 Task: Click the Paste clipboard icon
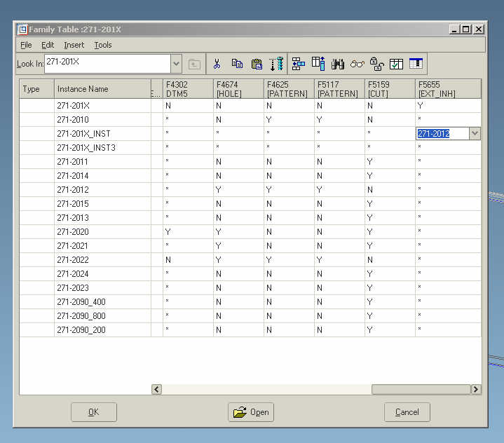[257, 64]
